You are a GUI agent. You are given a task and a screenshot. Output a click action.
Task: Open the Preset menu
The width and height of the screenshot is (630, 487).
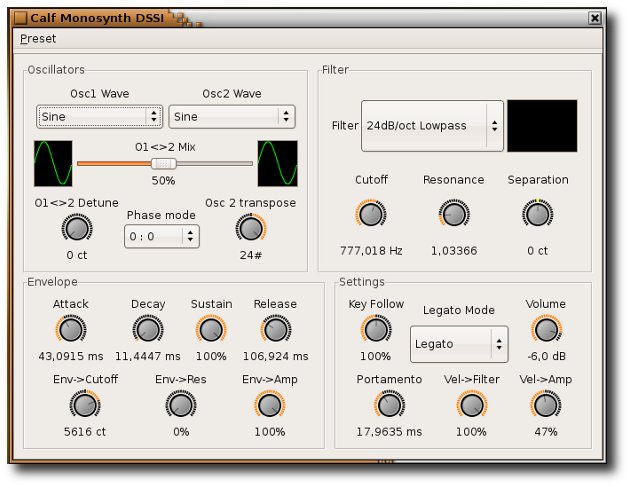(38, 39)
